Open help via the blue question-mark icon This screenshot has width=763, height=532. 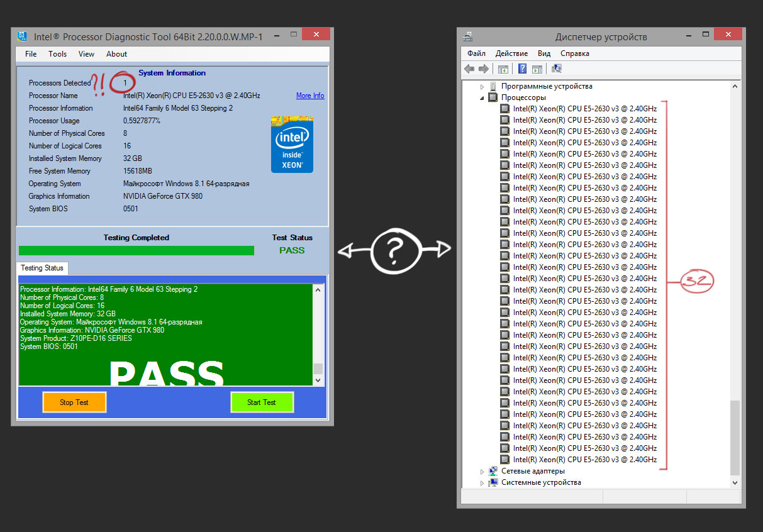coord(522,69)
